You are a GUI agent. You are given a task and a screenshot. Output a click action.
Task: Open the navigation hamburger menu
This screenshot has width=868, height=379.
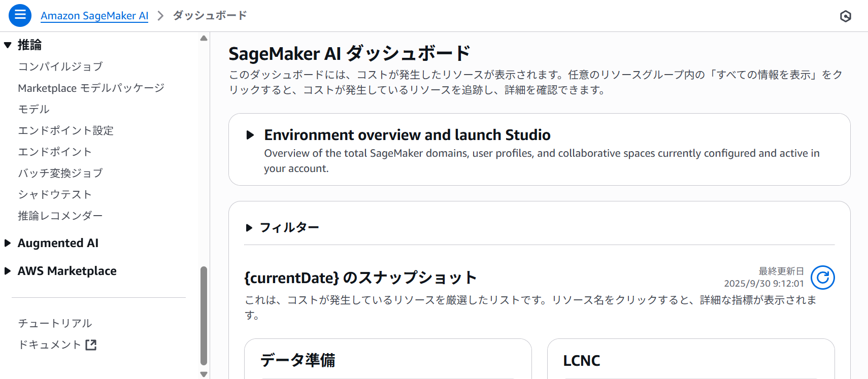point(20,15)
